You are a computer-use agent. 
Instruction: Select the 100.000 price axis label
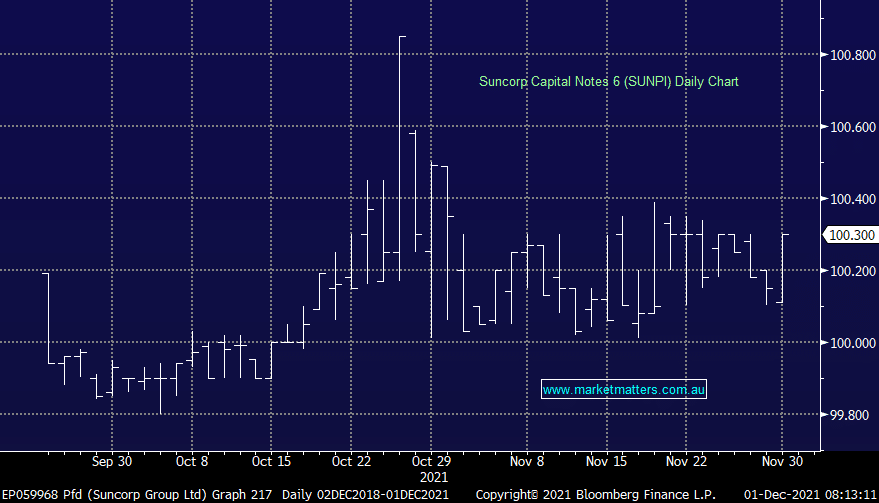tap(849, 343)
